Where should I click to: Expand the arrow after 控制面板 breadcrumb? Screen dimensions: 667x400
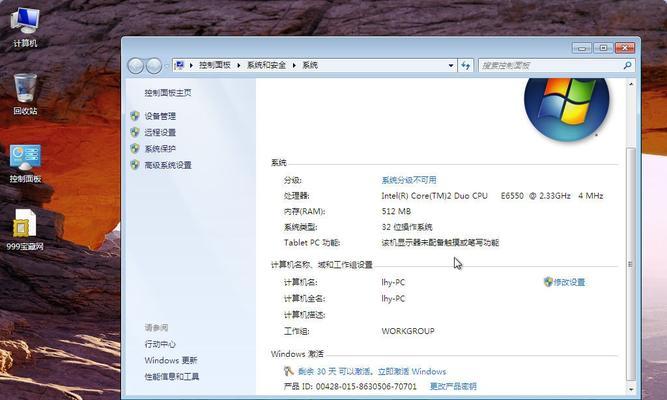[238, 65]
